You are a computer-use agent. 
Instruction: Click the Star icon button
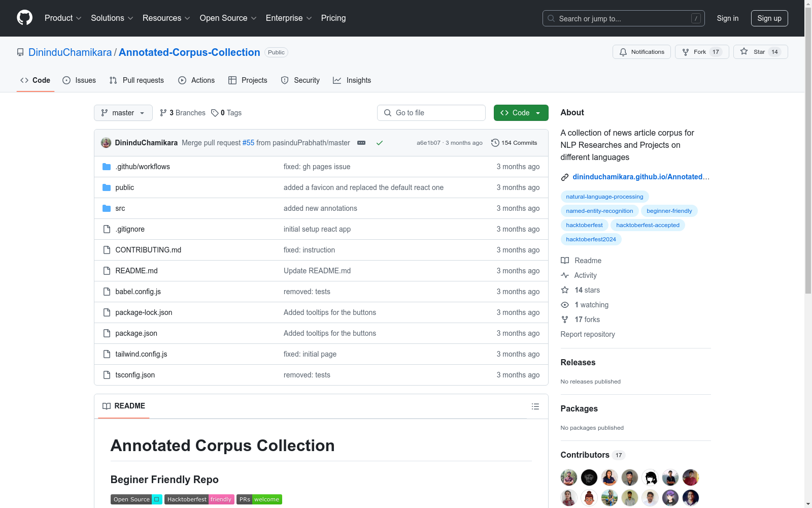[x=744, y=51]
